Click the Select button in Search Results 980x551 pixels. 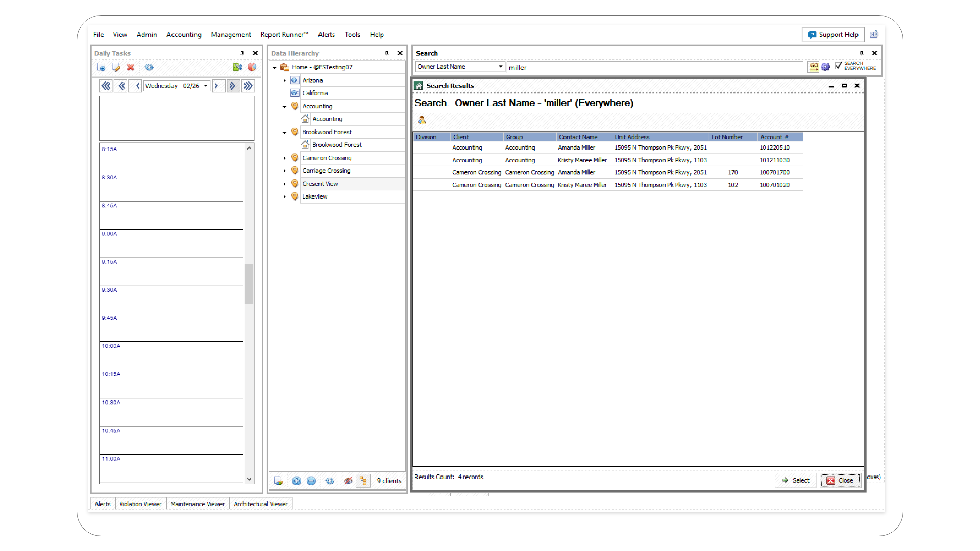[x=796, y=480]
